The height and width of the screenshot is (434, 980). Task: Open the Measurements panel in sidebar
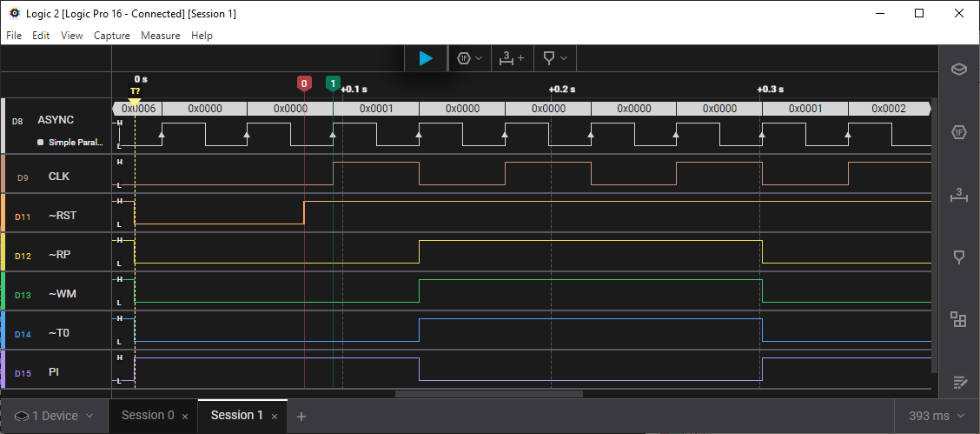tap(959, 196)
